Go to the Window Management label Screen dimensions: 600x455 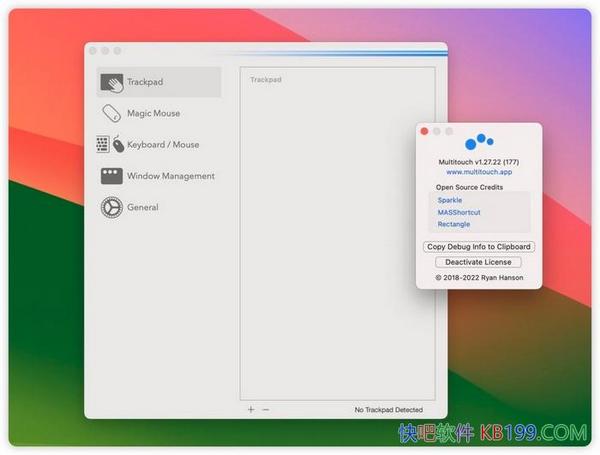pos(170,176)
